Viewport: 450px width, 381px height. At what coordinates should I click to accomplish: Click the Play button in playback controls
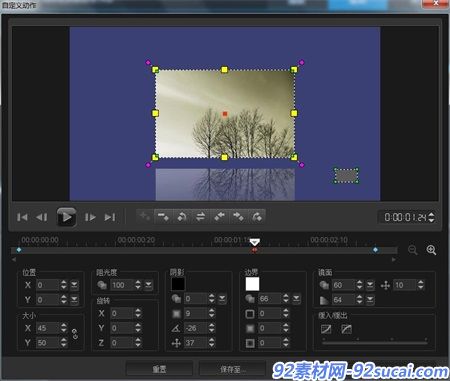tap(66, 217)
